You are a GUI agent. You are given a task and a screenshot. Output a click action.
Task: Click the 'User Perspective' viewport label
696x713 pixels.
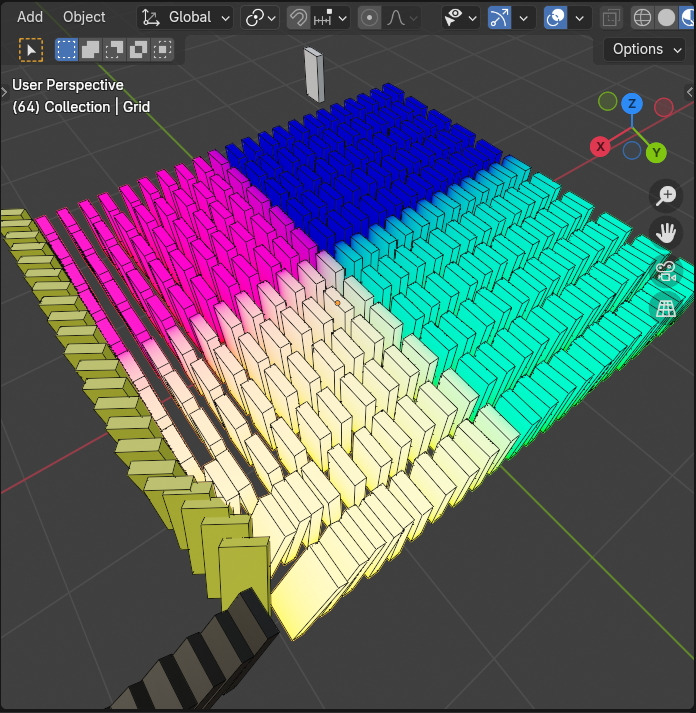pyautogui.click(x=68, y=85)
